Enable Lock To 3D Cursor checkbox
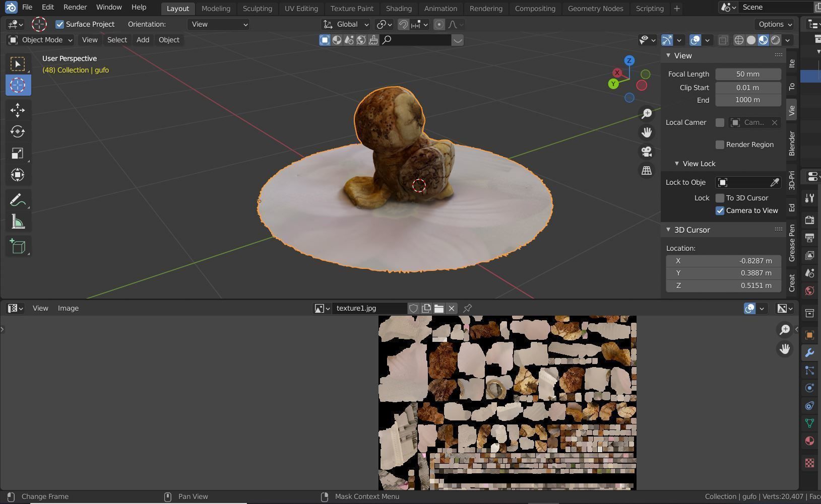The image size is (821, 504). pyautogui.click(x=720, y=198)
